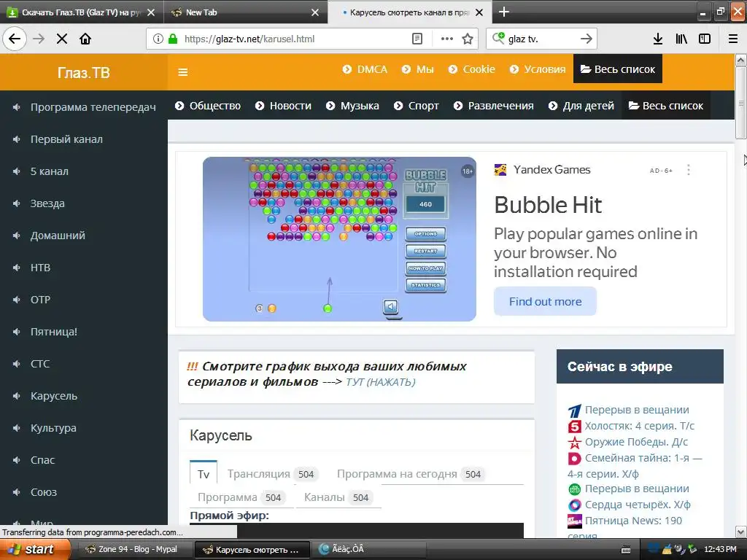
Task: Open the DMCA page link
Action: (365, 69)
